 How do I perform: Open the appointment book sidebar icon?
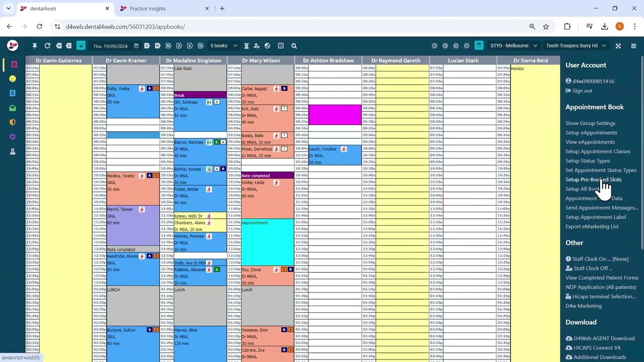coord(14,64)
